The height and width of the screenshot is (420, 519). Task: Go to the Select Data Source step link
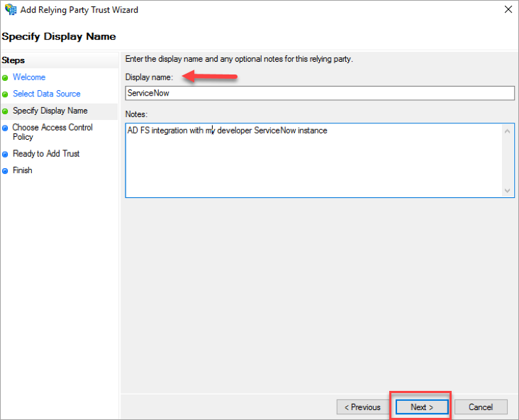(47, 94)
